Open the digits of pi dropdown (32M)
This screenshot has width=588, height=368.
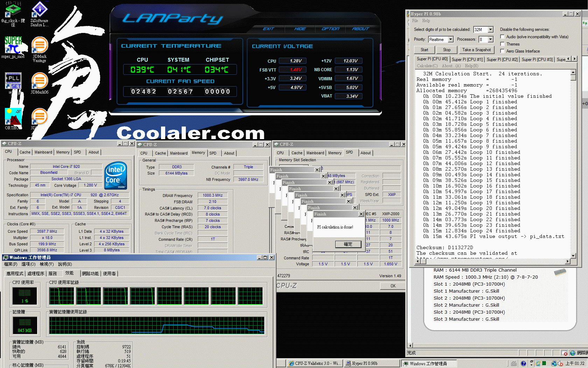pos(490,29)
